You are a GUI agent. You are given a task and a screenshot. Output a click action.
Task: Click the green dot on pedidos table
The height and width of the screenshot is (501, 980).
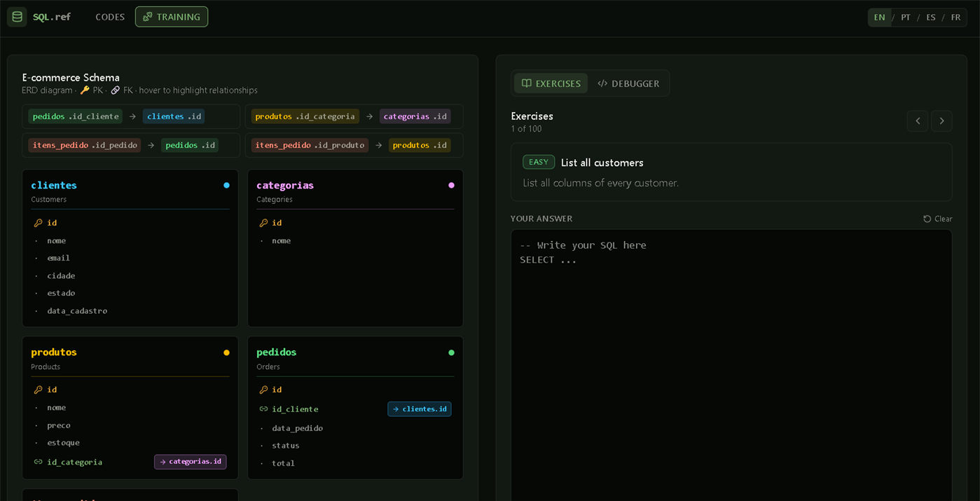coord(451,352)
